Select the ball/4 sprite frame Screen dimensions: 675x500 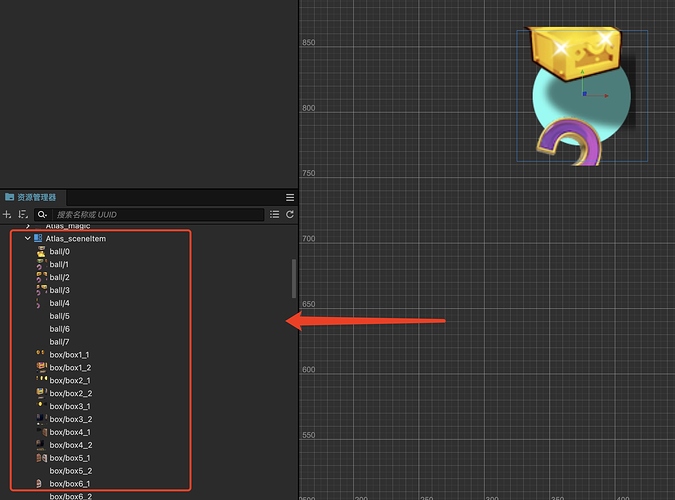pyautogui.click(x=59, y=303)
